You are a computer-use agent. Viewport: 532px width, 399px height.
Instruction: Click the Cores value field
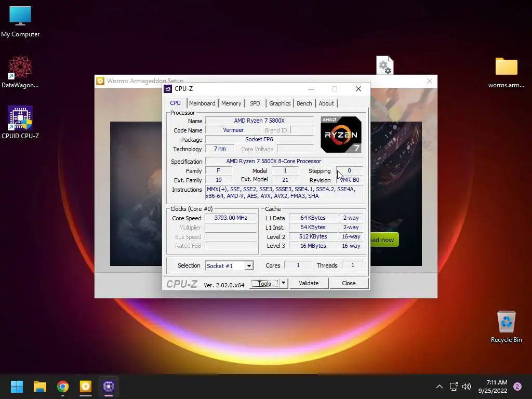pos(298,265)
